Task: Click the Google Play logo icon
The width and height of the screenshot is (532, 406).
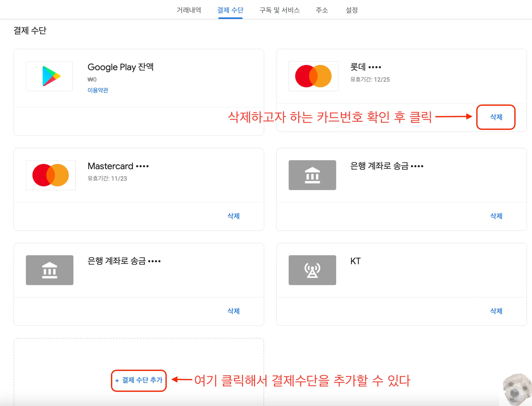Action: point(49,76)
